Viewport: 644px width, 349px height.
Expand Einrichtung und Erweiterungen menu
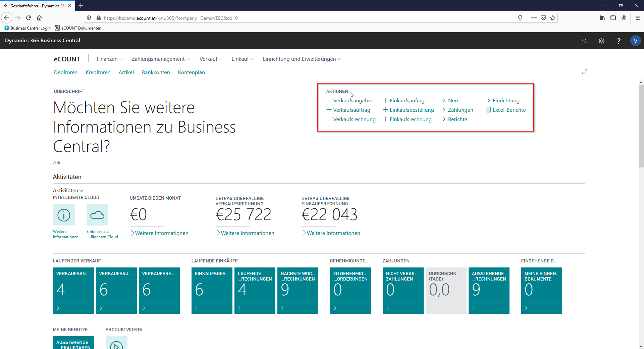(x=302, y=59)
